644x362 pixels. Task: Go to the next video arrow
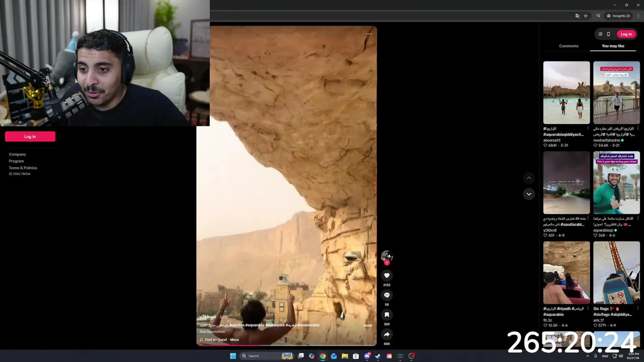[529, 194]
